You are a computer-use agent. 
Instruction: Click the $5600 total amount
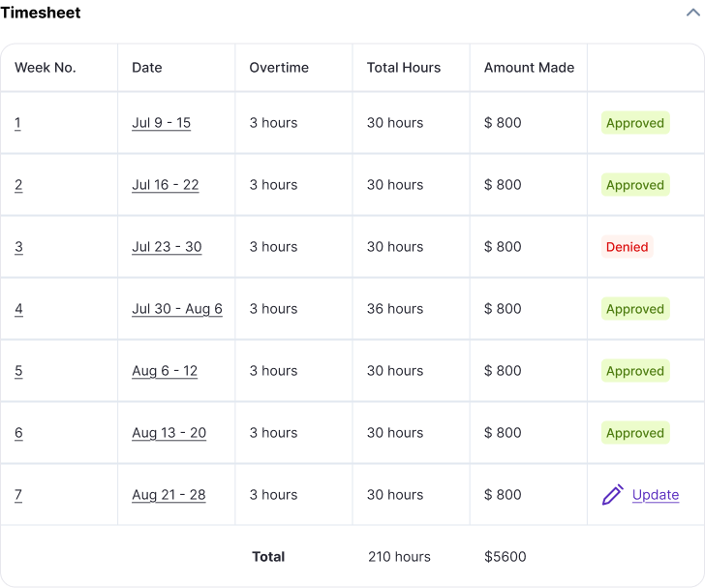[x=506, y=557]
